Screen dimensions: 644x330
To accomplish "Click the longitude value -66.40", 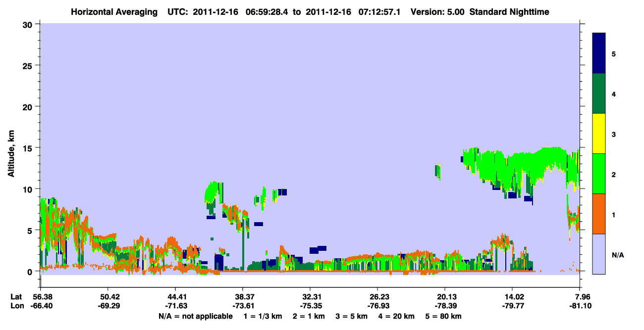I will (41, 306).
